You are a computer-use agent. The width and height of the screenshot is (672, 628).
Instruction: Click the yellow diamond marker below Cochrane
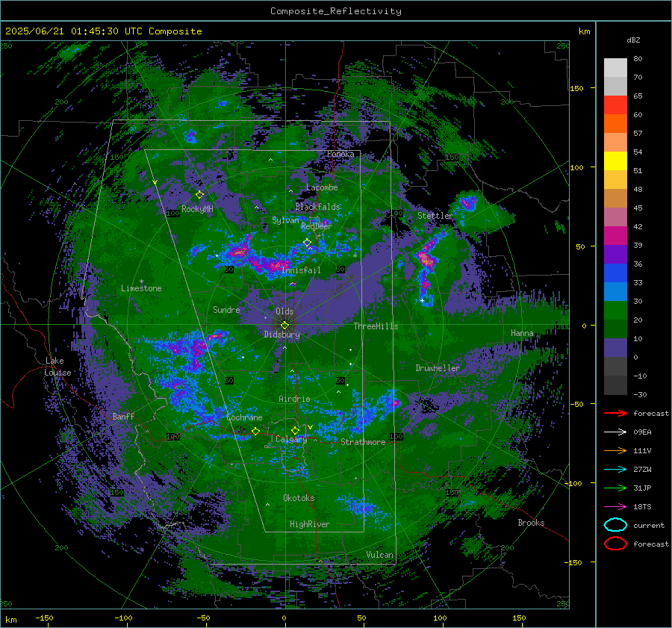(255, 431)
